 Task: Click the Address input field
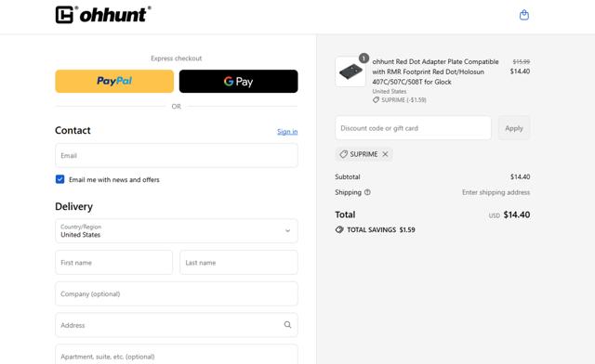point(177,325)
